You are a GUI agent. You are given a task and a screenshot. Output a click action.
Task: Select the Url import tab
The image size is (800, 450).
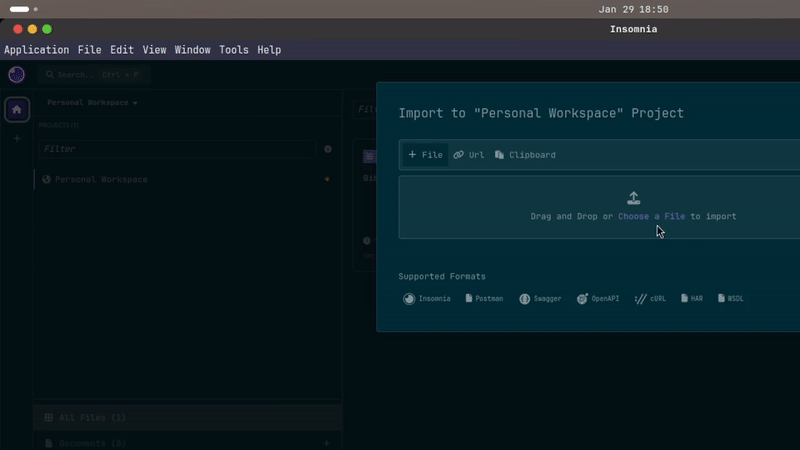(468, 155)
